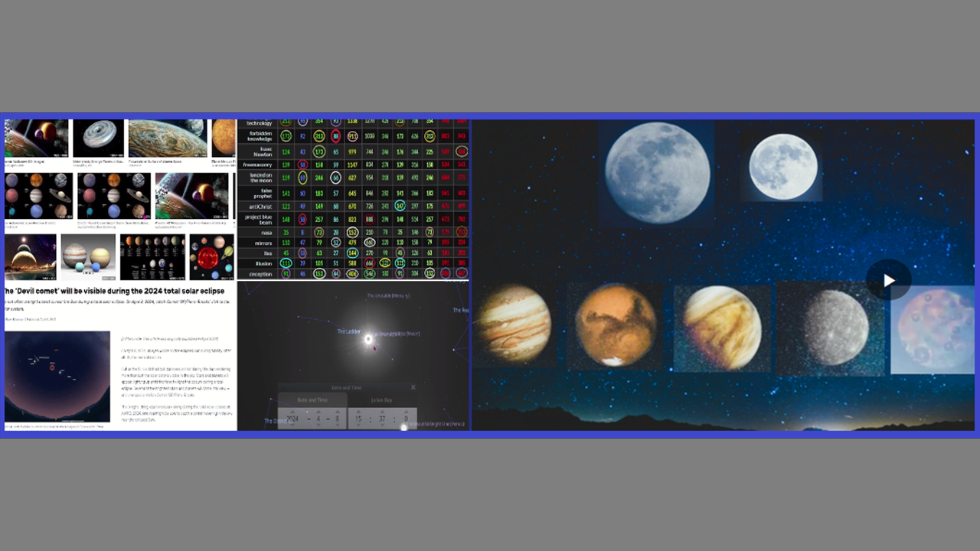
Task: Click the comet sky chart image in article
Action: click(57, 376)
